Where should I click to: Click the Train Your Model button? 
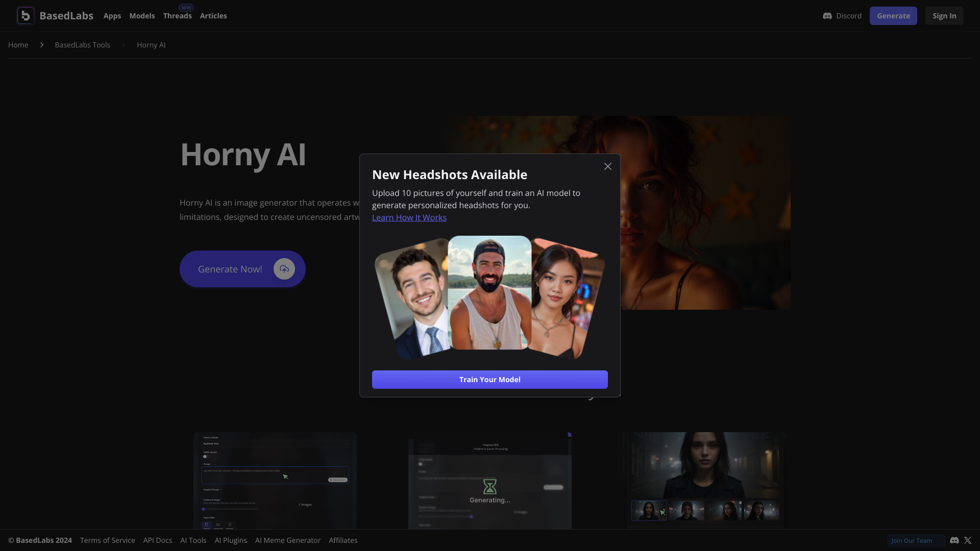tap(490, 380)
